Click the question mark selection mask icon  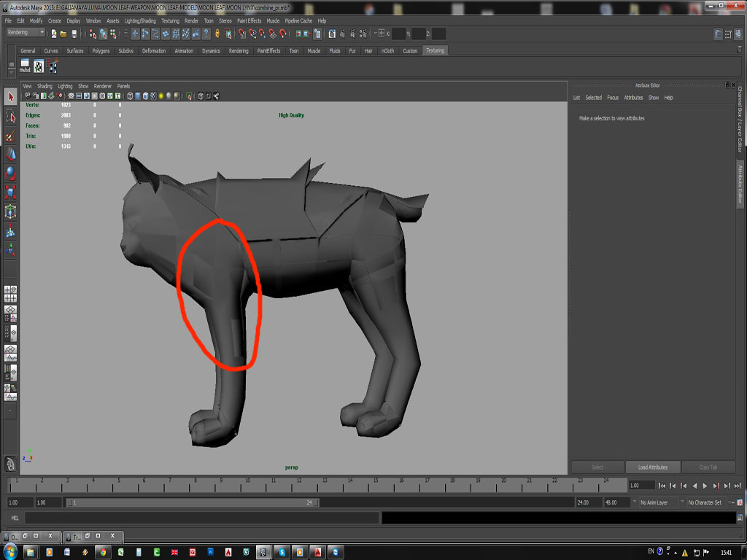click(x=206, y=34)
